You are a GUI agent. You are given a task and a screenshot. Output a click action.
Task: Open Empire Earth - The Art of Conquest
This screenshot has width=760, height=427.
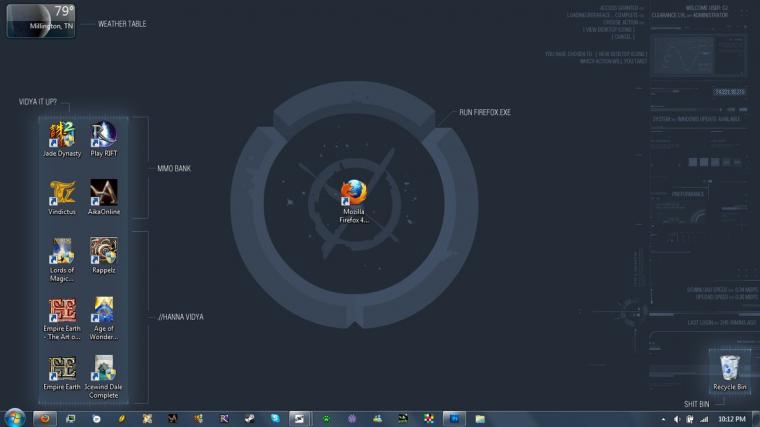(62, 310)
